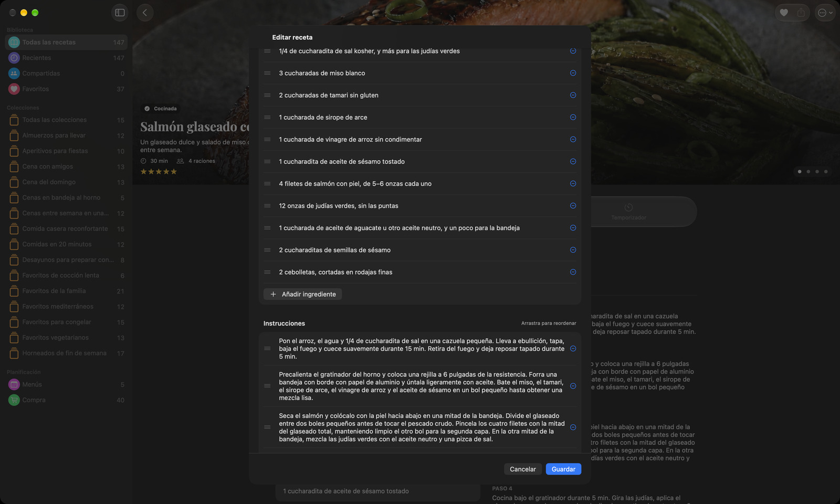Open the share menu in toolbar
This screenshot has width=840, height=504.
(801, 13)
